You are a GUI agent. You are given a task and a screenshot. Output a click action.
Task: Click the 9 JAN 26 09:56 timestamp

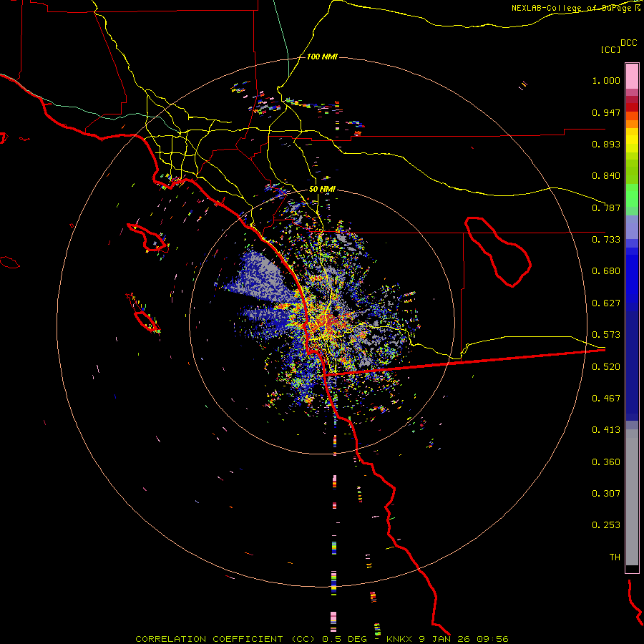[463, 639]
